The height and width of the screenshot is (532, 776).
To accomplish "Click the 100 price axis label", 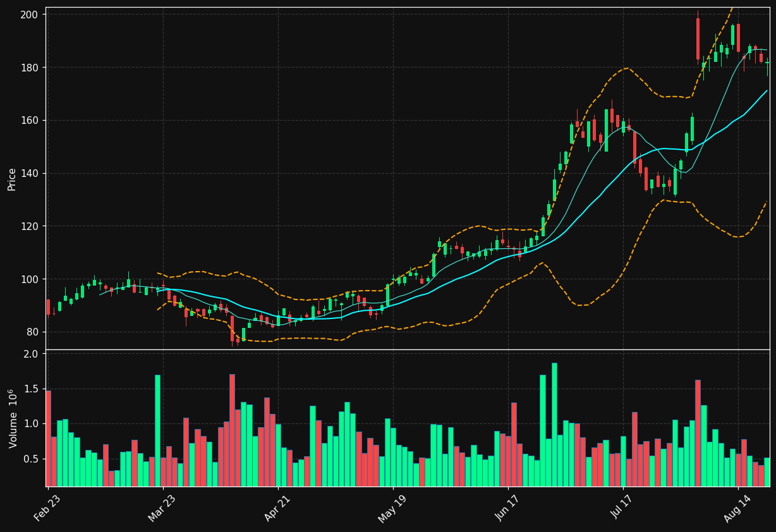I will (30, 279).
